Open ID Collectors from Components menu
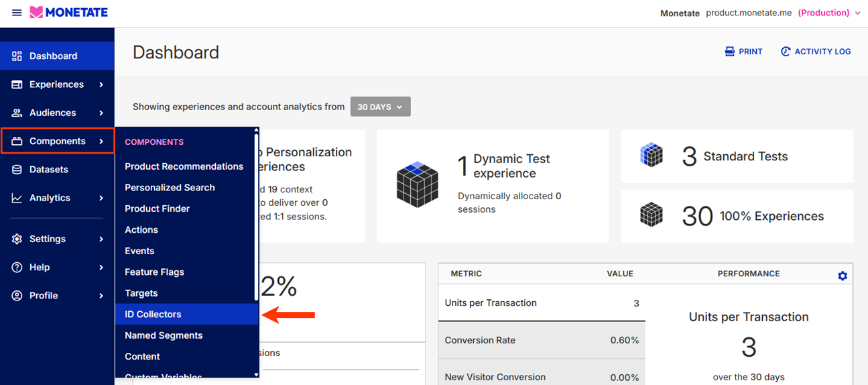 click(x=187, y=314)
